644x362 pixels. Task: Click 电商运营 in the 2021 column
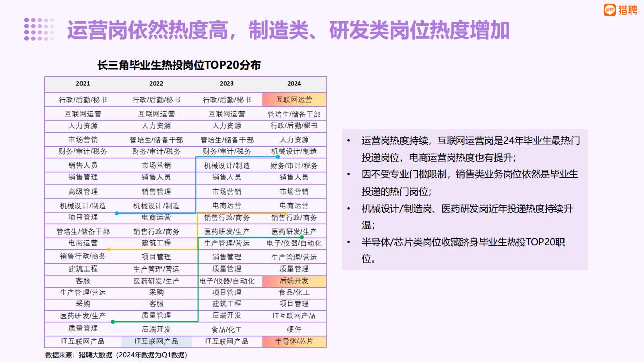click(x=83, y=243)
